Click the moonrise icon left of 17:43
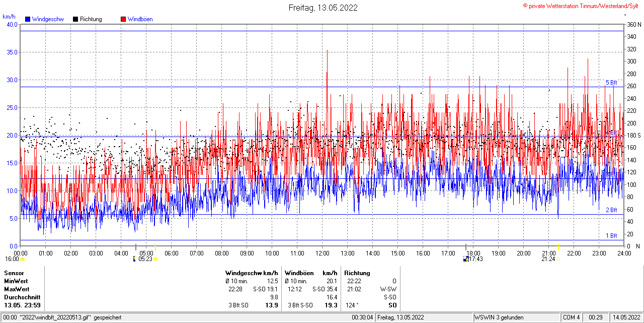 (x=465, y=259)
